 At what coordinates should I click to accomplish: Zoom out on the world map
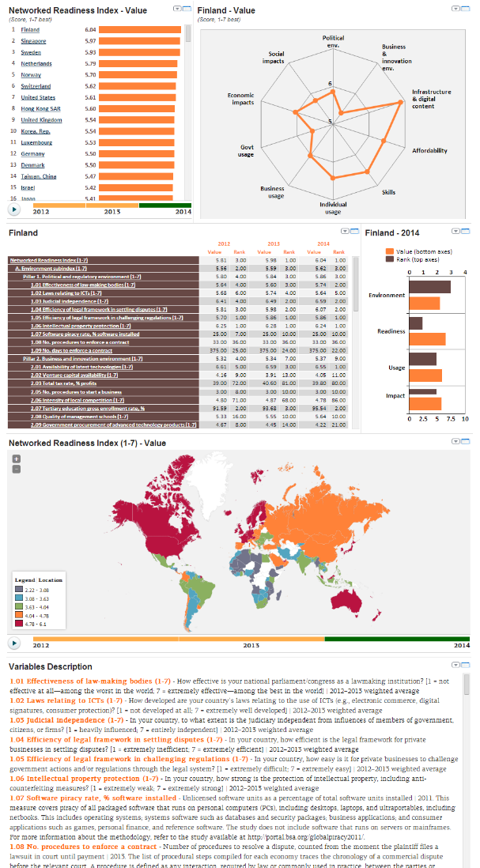tap(15, 468)
